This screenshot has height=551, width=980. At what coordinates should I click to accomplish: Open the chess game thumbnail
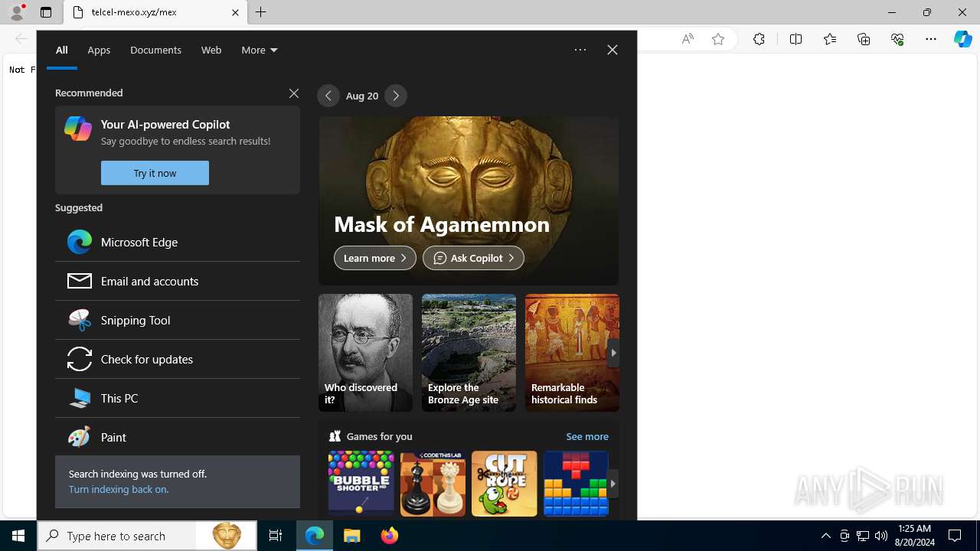[433, 484]
